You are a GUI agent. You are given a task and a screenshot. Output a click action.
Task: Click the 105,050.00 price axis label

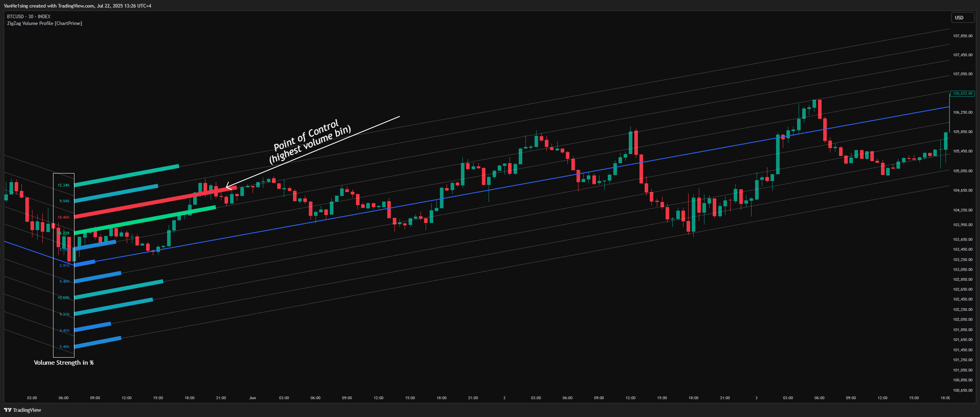point(963,171)
